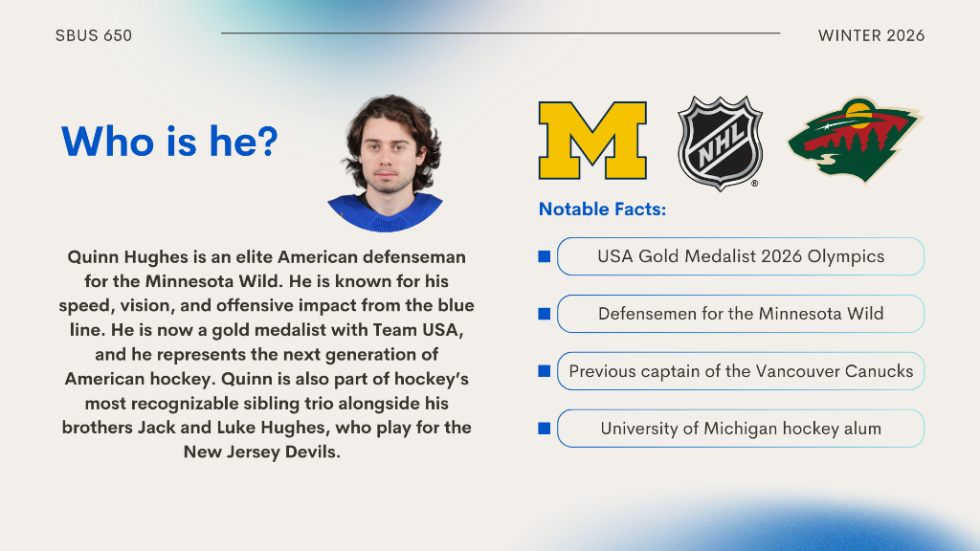The height and width of the screenshot is (551, 980).
Task: Click the Minnesota Wild team logo
Action: tap(855, 140)
